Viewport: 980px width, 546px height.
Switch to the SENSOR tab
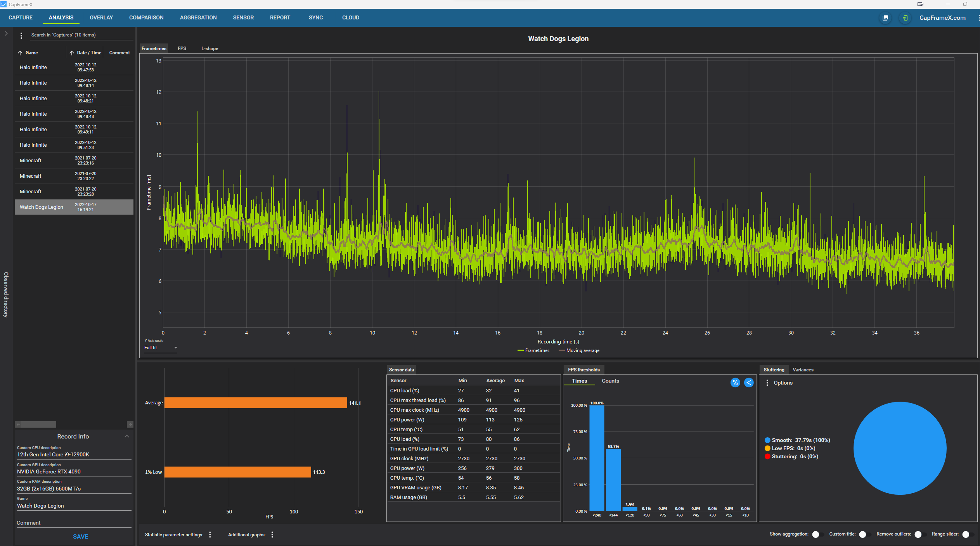pyautogui.click(x=243, y=17)
